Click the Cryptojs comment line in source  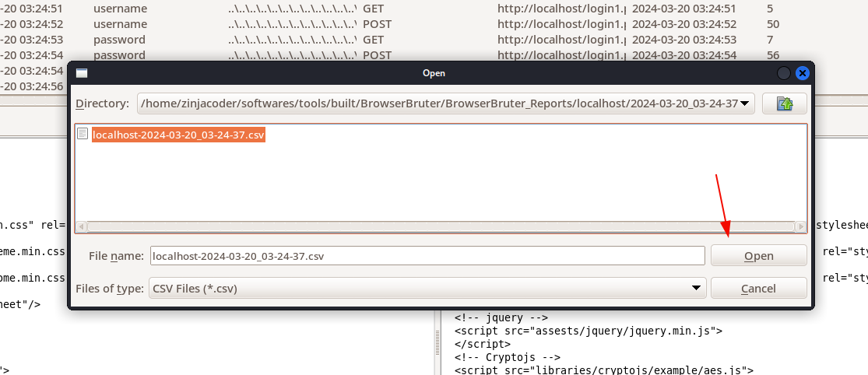click(x=508, y=357)
